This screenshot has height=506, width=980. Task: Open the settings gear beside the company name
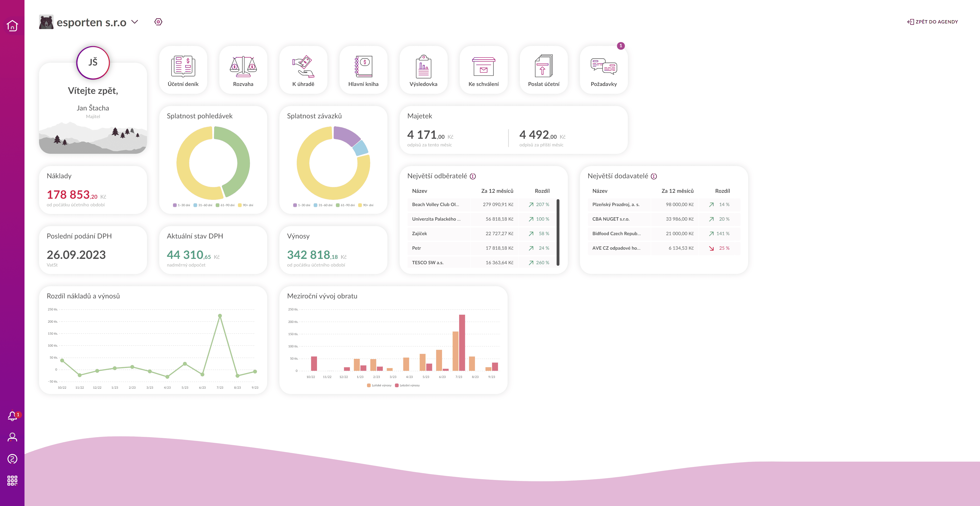(x=158, y=22)
